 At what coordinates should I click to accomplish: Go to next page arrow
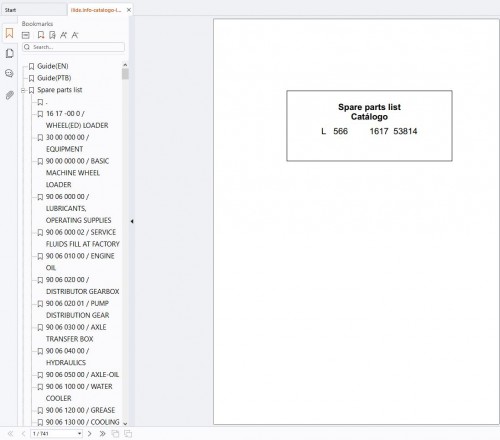click(x=89, y=434)
